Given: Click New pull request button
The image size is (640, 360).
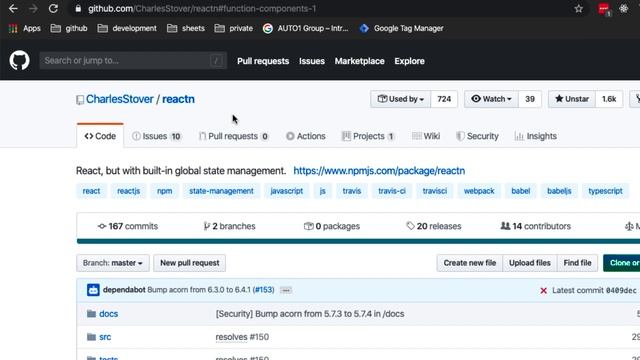Looking at the screenshot, I should click(x=189, y=263).
